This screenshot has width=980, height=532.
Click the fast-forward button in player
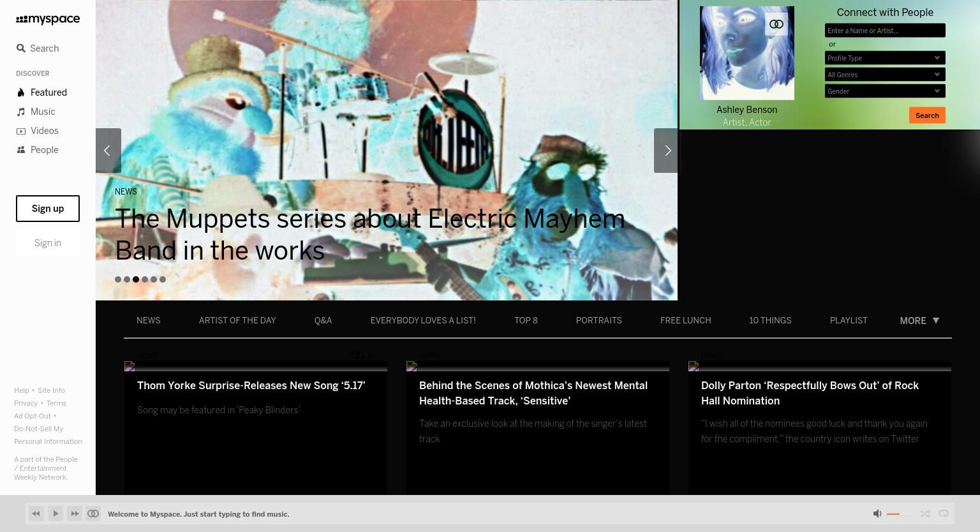tap(75, 514)
